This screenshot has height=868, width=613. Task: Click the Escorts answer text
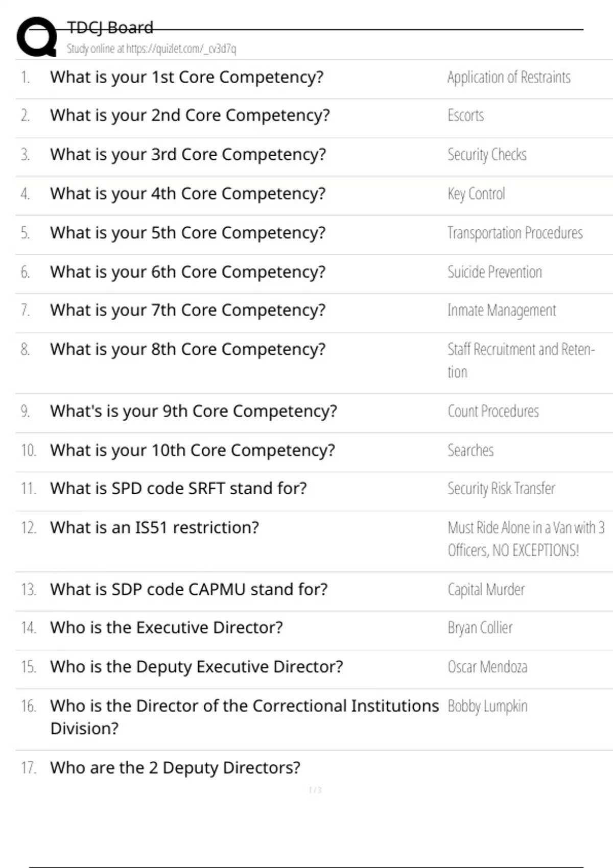[x=465, y=115]
